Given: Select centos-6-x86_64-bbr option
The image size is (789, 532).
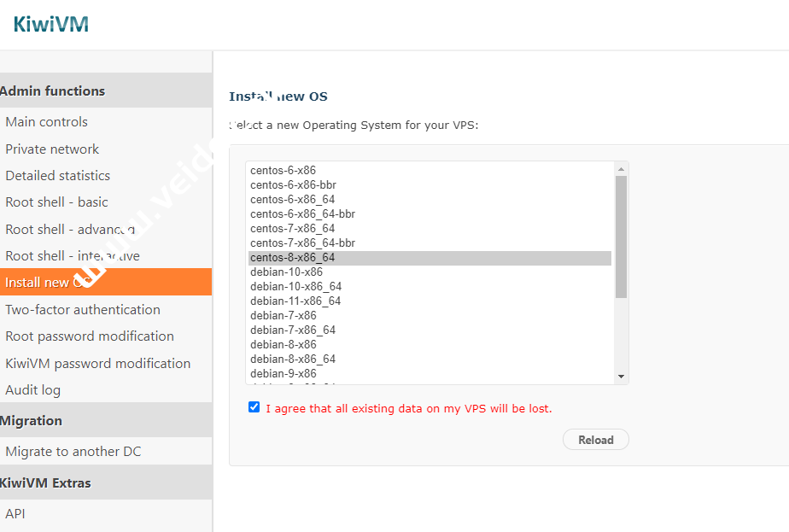Looking at the screenshot, I should pos(430,213).
